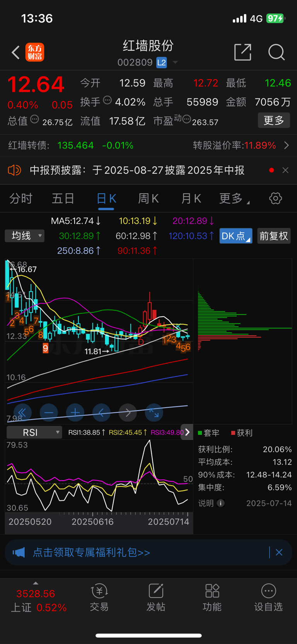Tap the 250:8.86 average value
This screenshot has height=644, width=297.
(x=79, y=251)
